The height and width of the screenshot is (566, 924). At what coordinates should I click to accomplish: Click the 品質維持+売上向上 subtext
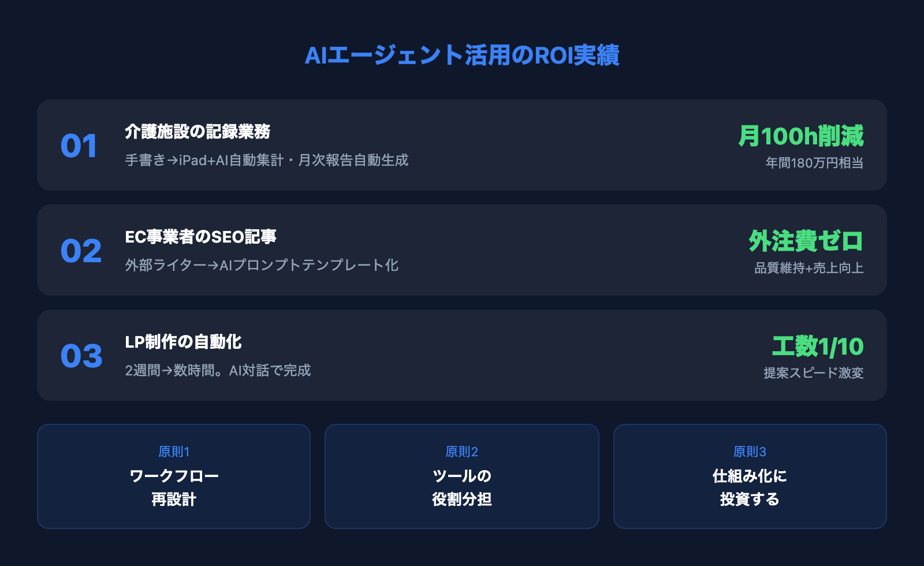pyautogui.click(x=808, y=268)
